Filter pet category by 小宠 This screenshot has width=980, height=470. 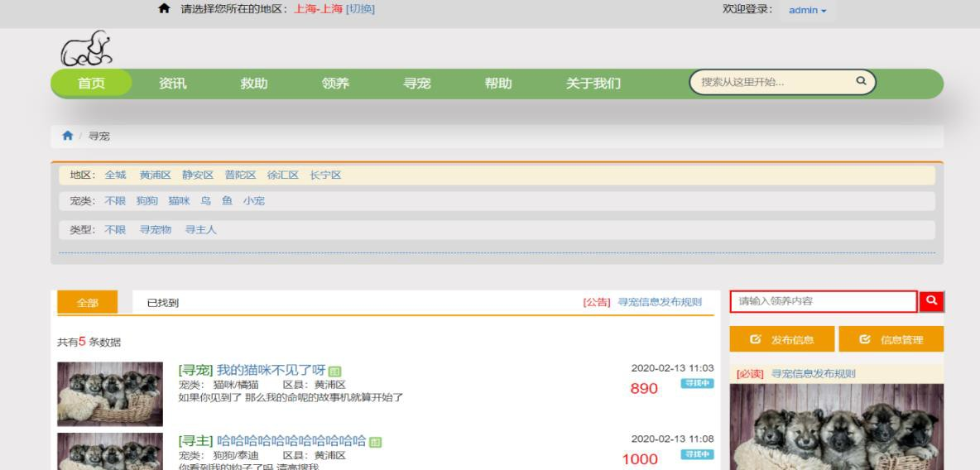[x=254, y=200]
